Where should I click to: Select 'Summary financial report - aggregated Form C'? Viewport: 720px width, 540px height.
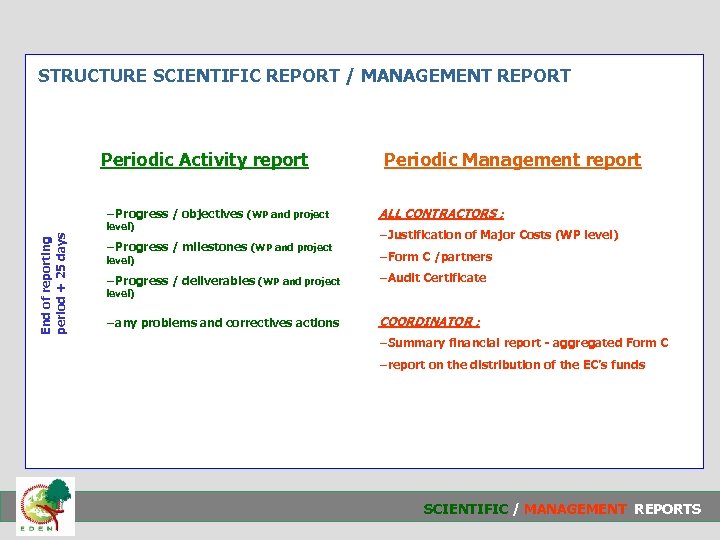pyautogui.click(x=524, y=343)
